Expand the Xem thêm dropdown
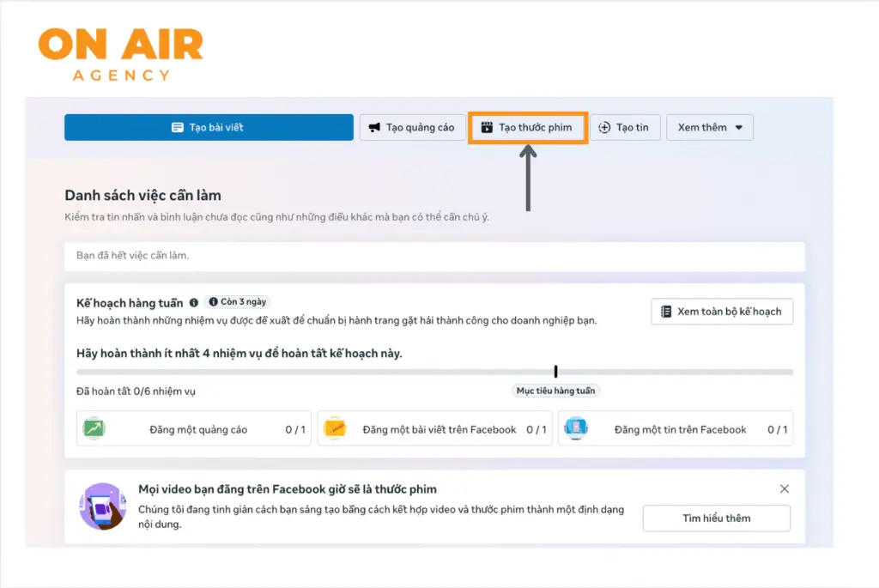Screen dimensions: 879x588 click(x=710, y=127)
